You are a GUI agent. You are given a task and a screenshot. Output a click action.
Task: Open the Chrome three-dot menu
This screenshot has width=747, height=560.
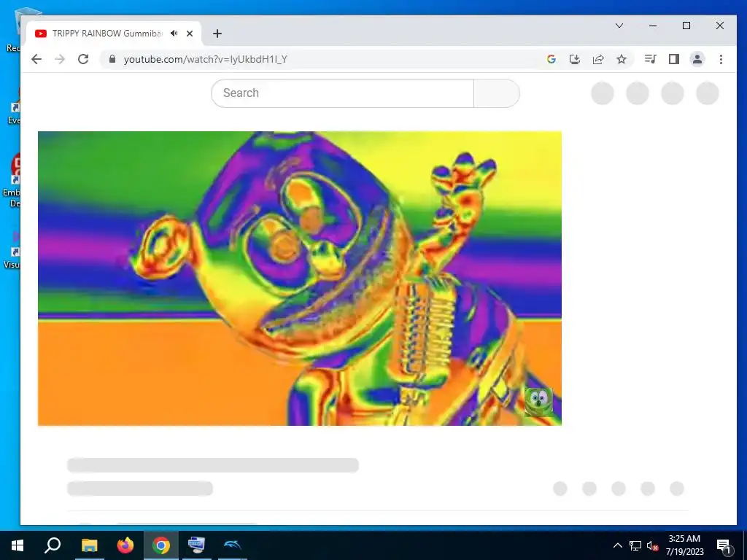(x=721, y=59)
